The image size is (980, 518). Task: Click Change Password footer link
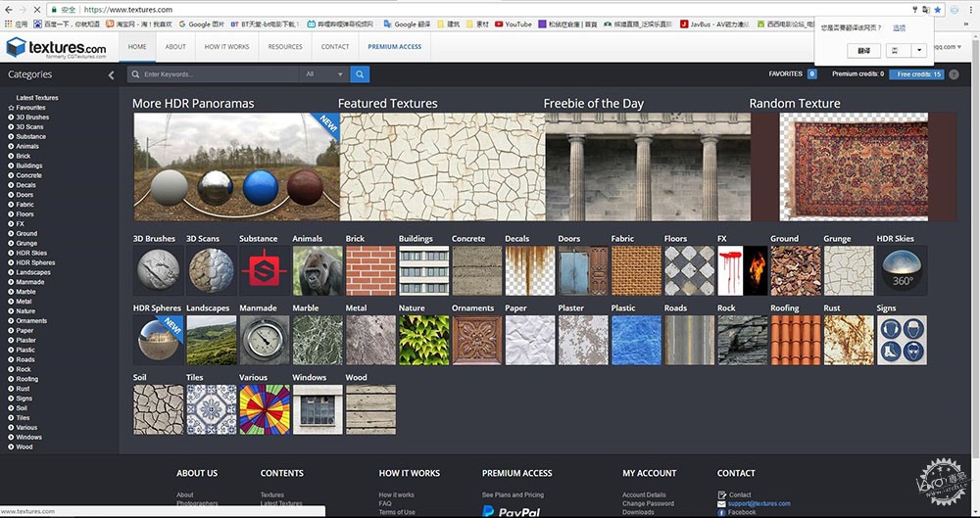[x=648, y=503]
